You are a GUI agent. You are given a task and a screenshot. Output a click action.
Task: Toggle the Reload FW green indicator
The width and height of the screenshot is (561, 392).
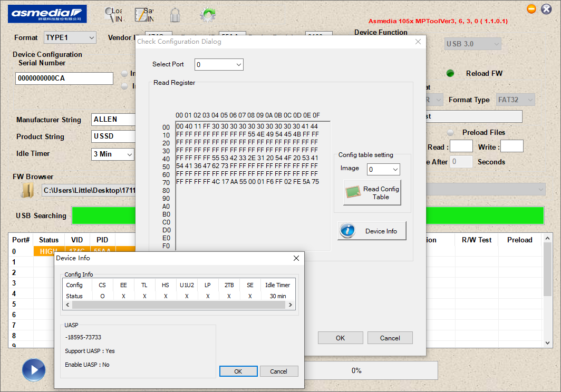coord(450,73)
